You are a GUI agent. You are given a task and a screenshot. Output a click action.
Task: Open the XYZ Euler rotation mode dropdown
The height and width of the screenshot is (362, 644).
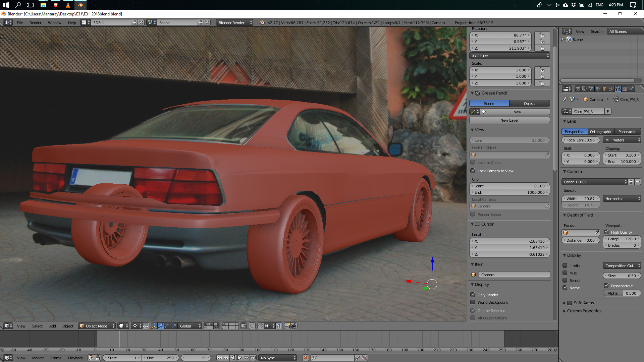pos(509,56)
